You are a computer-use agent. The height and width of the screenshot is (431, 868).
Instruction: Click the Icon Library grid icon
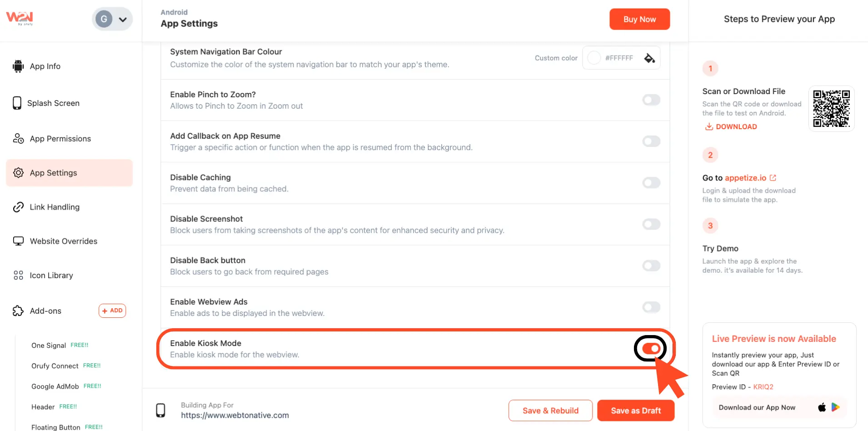pos(18,276)
